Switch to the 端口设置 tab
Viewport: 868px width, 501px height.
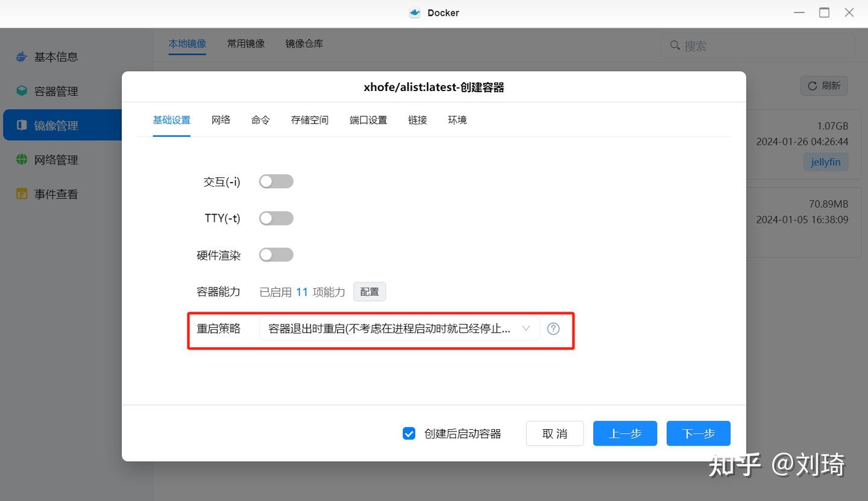point(368,119)
